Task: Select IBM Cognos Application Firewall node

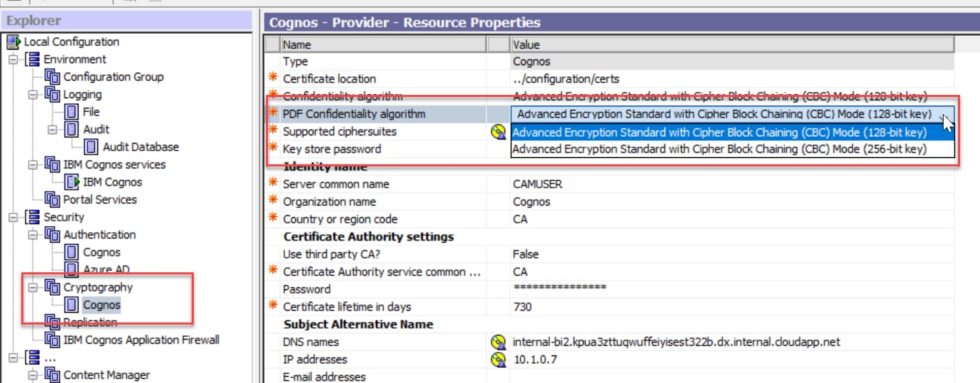Action: (x=141, y=340)
